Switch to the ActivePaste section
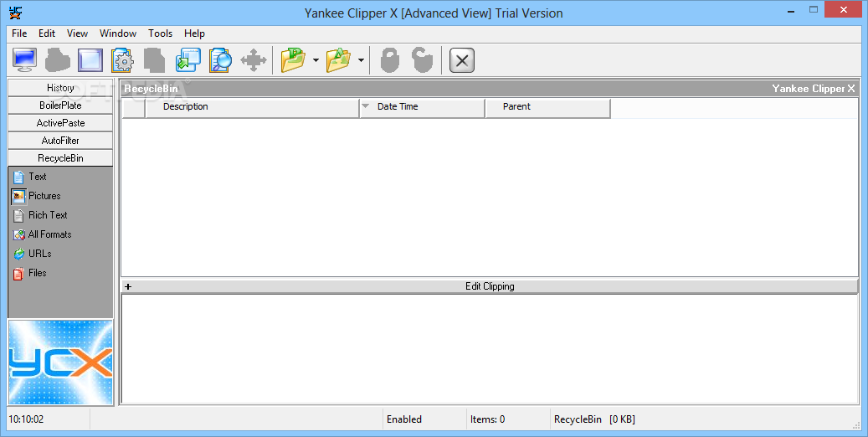This screenshot has width=868, height=437. (60, 123)
